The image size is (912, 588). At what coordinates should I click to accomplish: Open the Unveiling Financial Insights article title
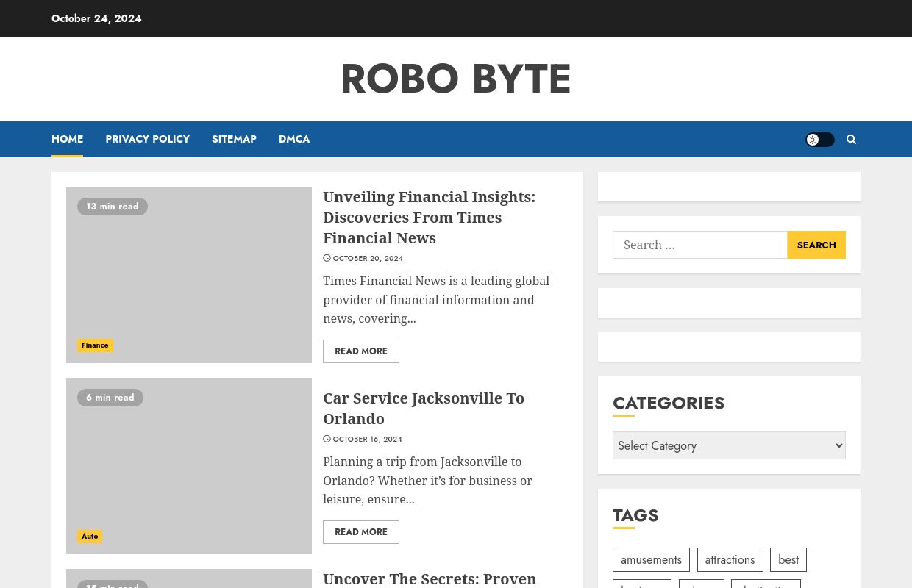[x=429, y=218]
